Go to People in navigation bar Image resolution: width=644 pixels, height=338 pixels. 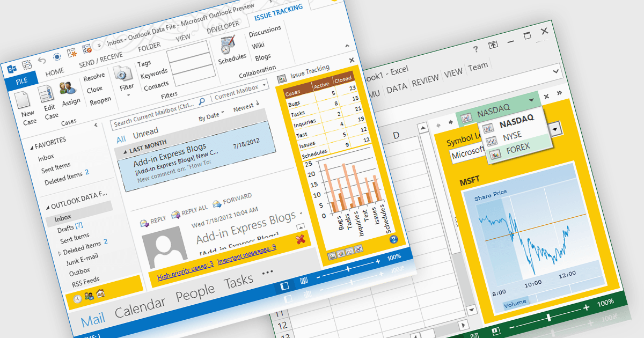[x=195, y=292]
